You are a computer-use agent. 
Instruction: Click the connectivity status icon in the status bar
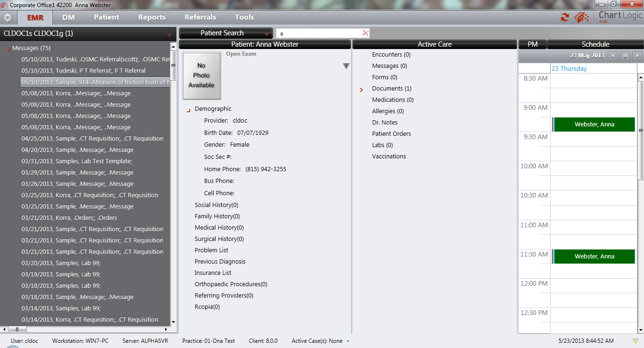636,340
